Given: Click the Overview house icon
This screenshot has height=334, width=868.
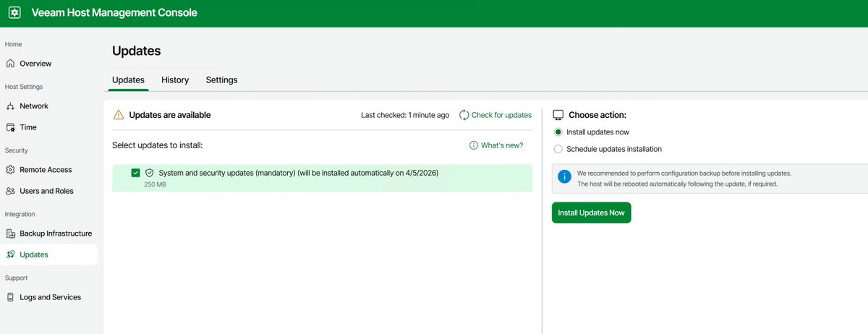Looking at the screenshot, I should click(x=10, y=64).
